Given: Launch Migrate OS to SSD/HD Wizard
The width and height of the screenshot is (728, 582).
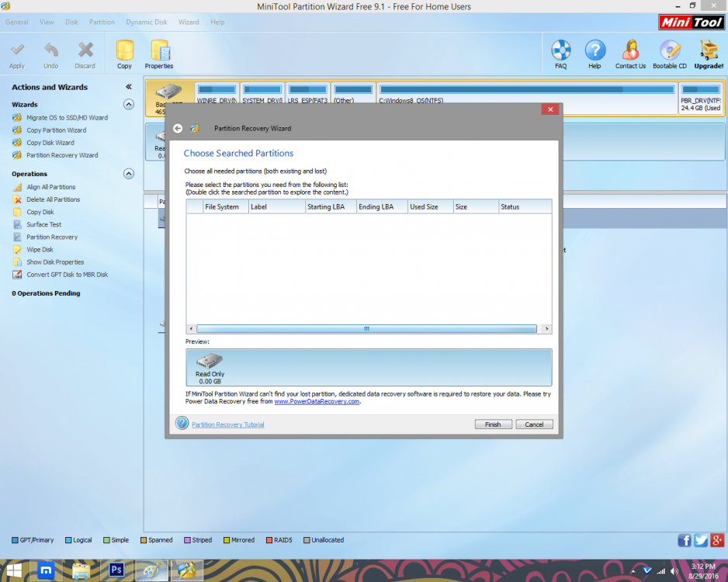Looking at the screenshot, I should [67, 118].
